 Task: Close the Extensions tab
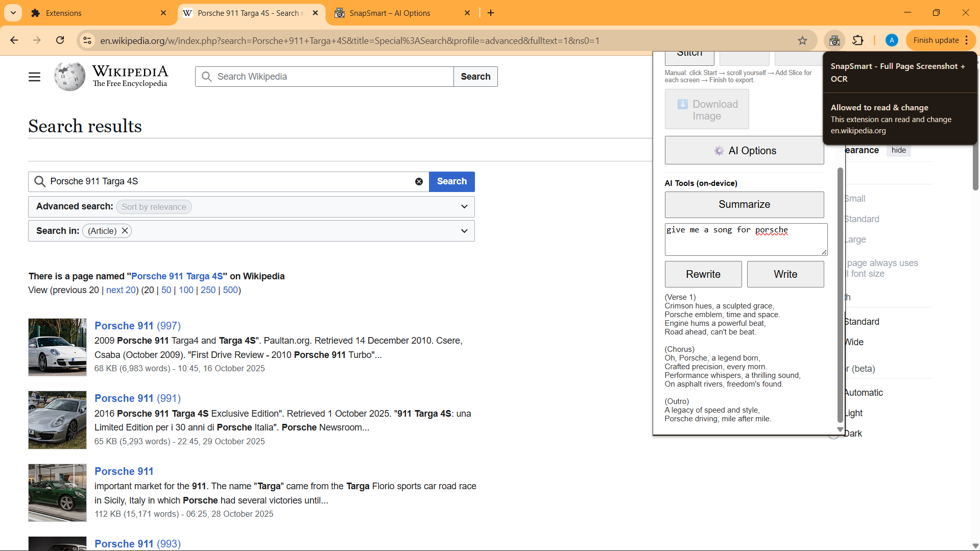tap(163, 13)
